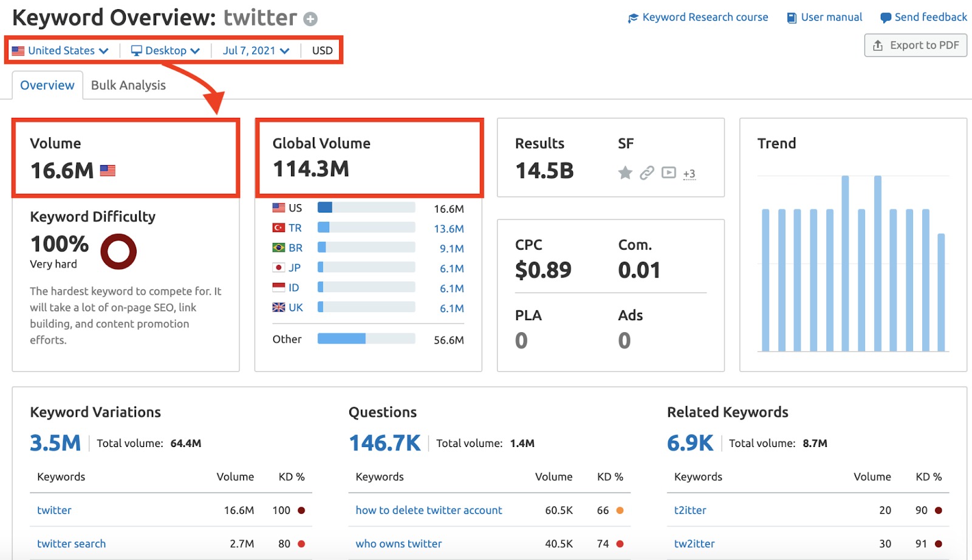Click the Send feedback speech bubble icon

[886, 18]
